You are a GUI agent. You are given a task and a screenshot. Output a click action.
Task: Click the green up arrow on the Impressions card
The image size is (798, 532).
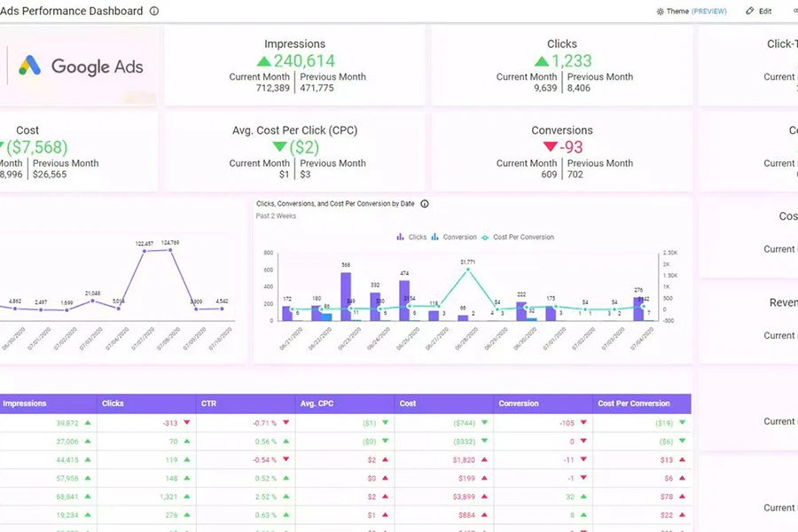[x=263, y=61]
